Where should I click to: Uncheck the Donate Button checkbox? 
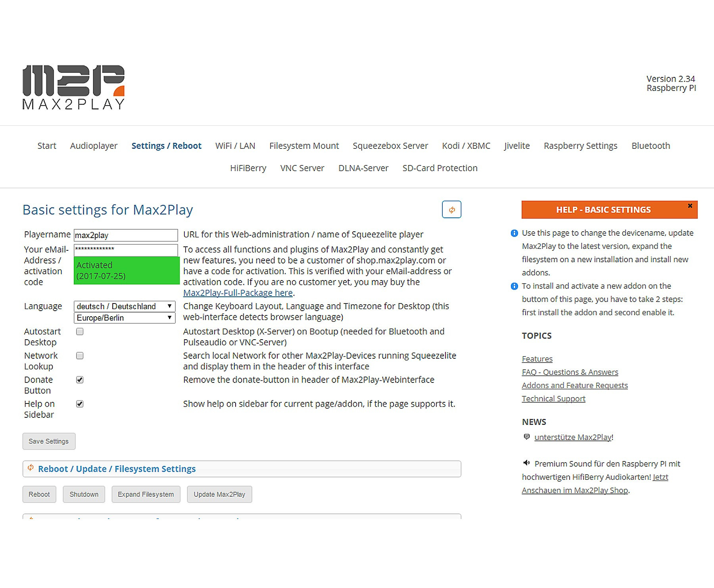[x=80, y=380]
